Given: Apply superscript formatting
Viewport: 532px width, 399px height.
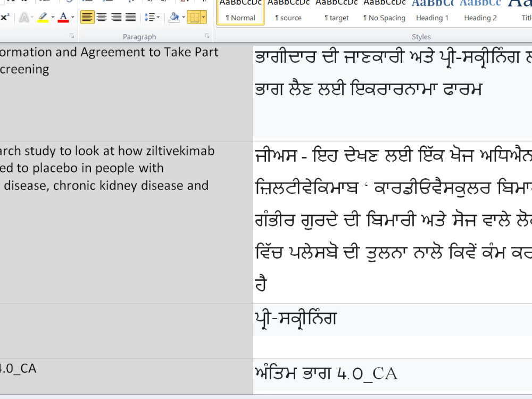Looking at the screenshot, I should coord(4,17).
